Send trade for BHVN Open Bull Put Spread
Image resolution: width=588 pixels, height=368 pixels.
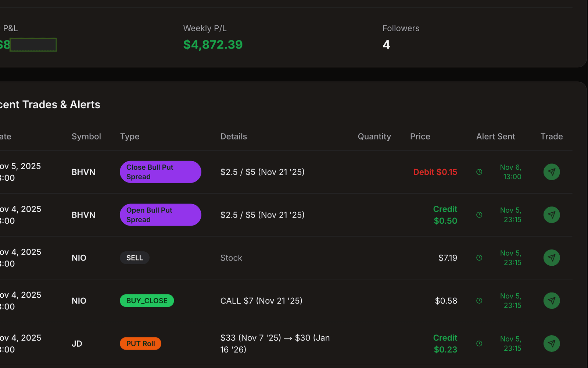[552, 215]
